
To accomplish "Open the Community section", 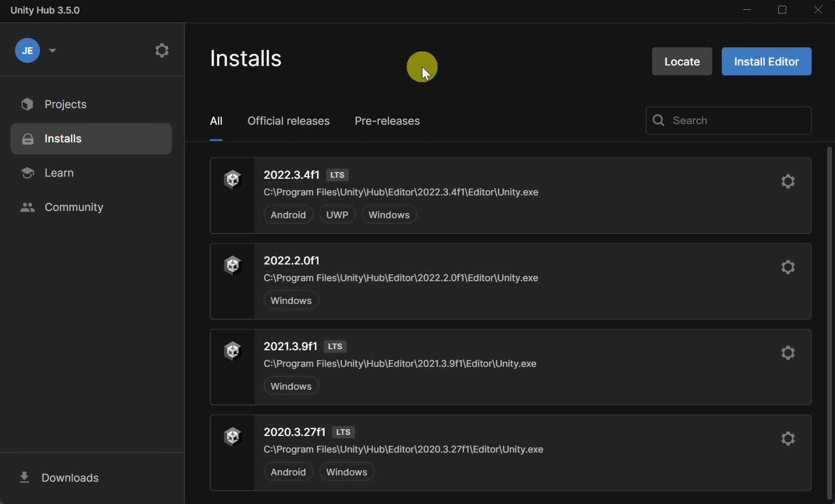I will tap(73, 207).
